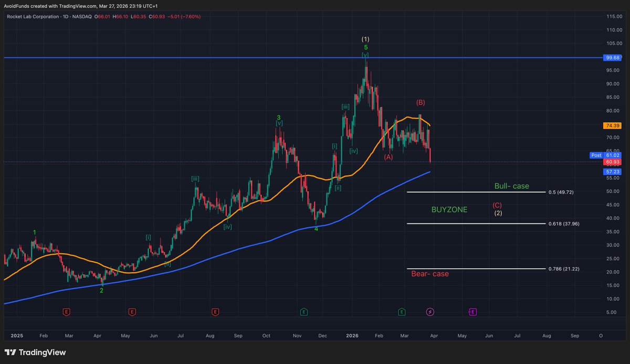The height and width of the screenshot is (364, 630).
Task: Click the L60.35 low value
Action: (x=138, y=17)
